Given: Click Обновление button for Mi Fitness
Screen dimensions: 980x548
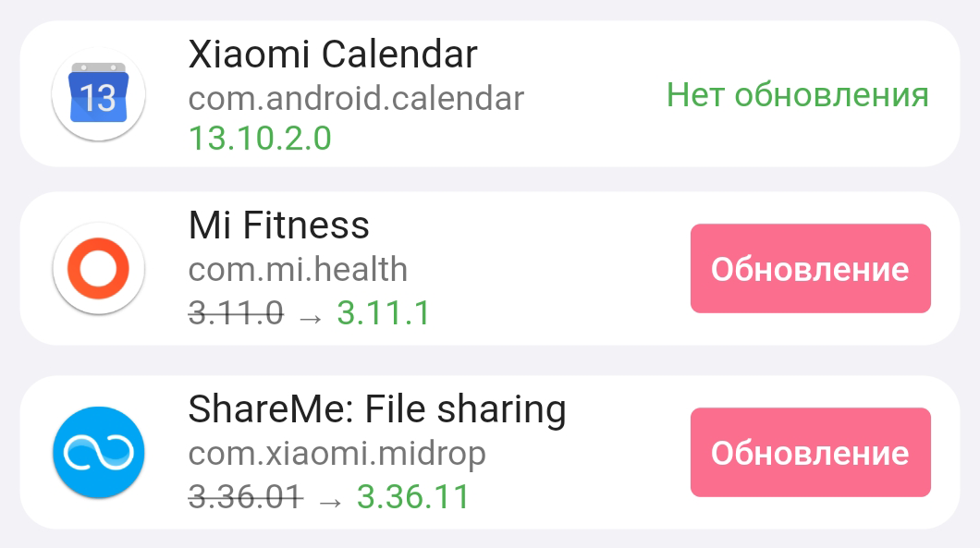Looking at the screenshot, I should (811, 269).
